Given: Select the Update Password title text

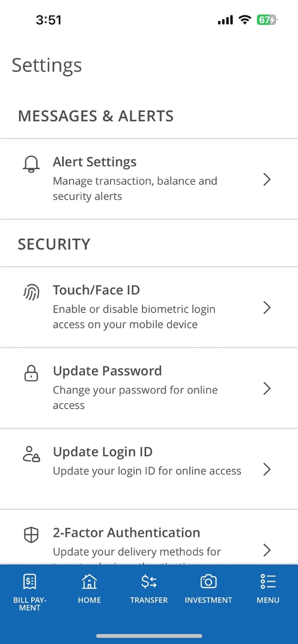Looking at the screenshot, I should click(x=107, y=371).
